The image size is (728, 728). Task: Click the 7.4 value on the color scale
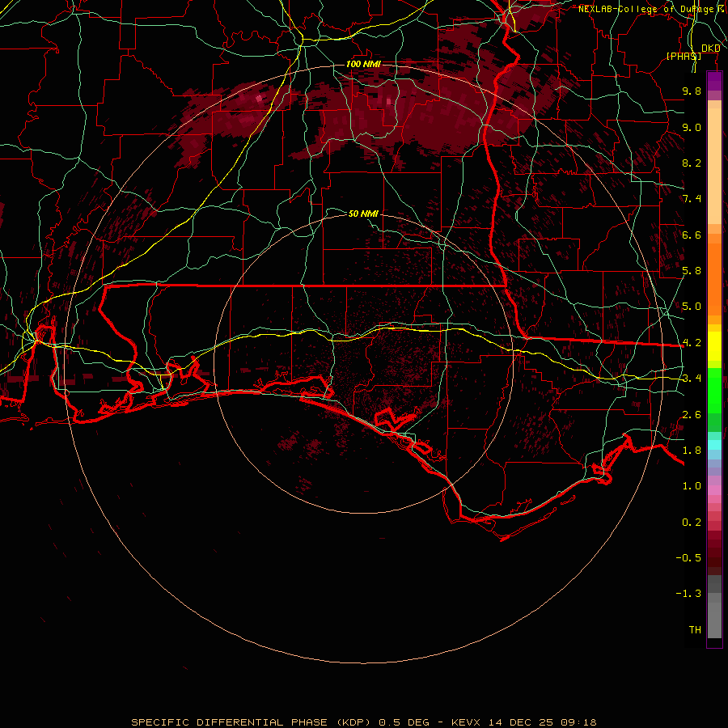[692, 199]
